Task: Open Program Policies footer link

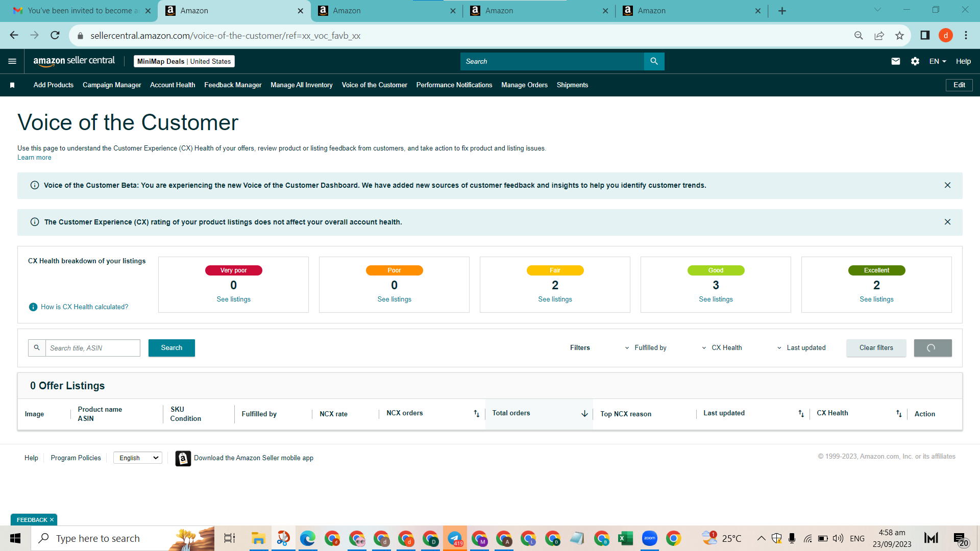Action: (x=76, y=458)
